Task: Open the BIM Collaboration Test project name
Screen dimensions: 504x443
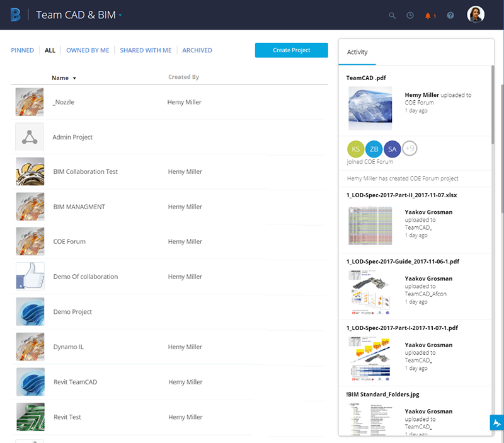Action: point(86,171)
